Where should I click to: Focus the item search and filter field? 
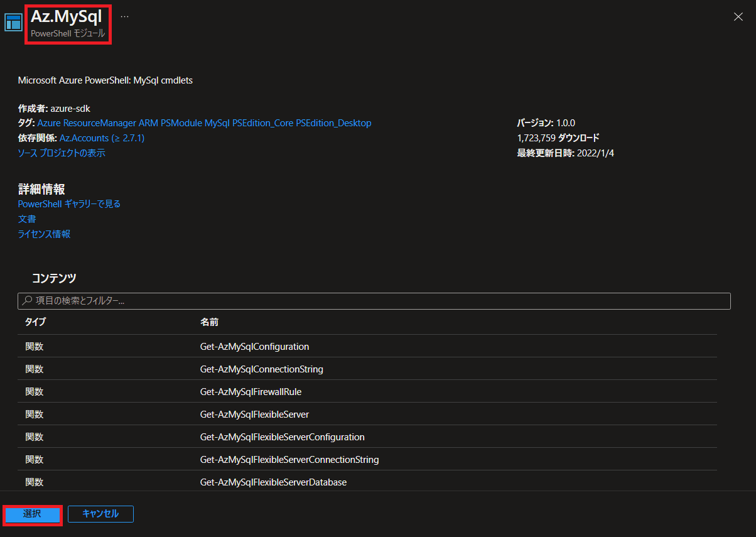(x=374, y=301)
